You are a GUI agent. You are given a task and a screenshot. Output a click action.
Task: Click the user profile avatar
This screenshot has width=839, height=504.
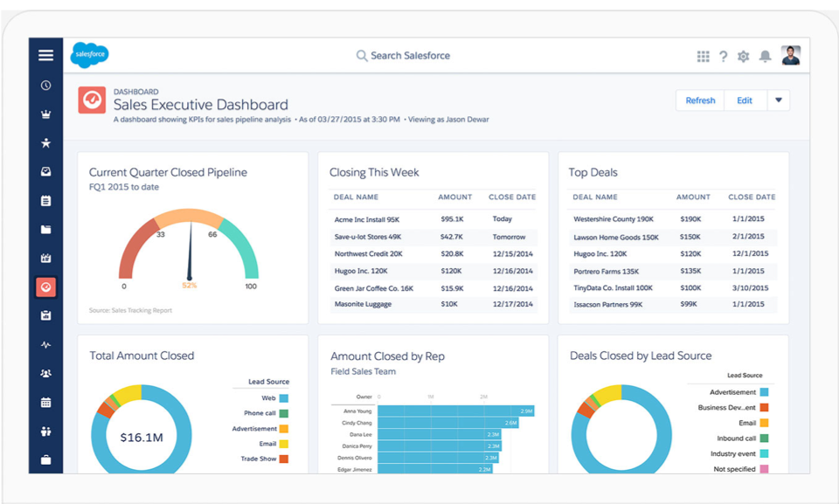(x=791, y=56)
